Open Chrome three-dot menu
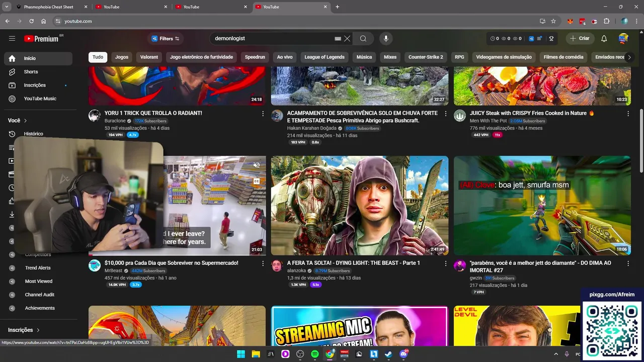This screenshot has height=362, width=644. pyautogui.click(x=637, y=21)
